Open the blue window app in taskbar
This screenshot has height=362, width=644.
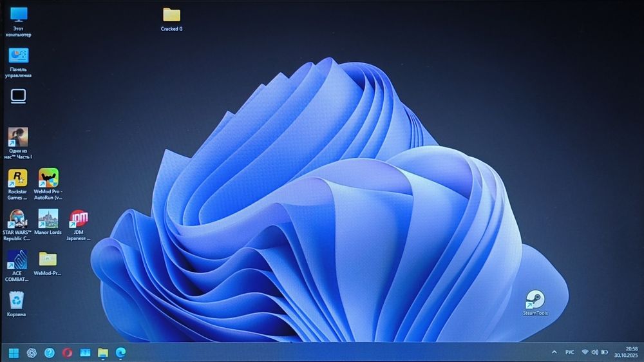tap(85, 353)
